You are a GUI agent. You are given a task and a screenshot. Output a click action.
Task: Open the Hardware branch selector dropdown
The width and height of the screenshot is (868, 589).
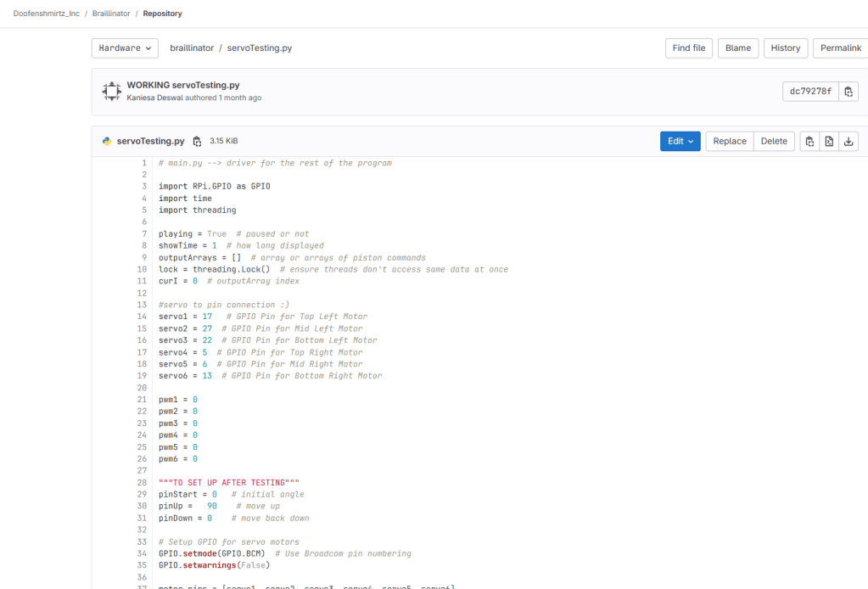tap(125, 48)
